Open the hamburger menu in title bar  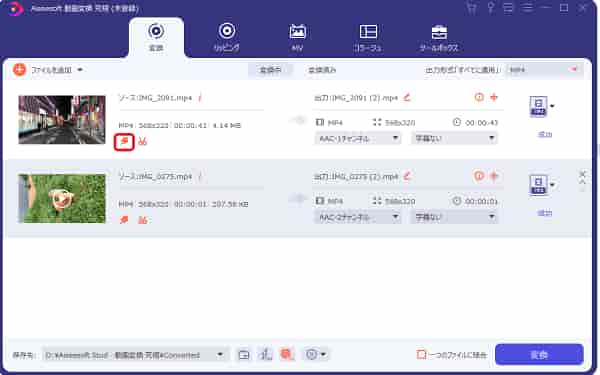(527, 8)
